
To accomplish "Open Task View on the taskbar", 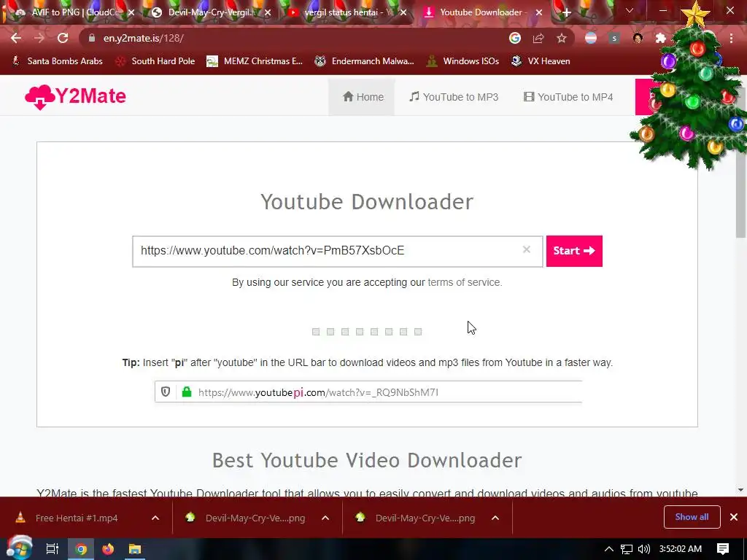I will [52, 549].
